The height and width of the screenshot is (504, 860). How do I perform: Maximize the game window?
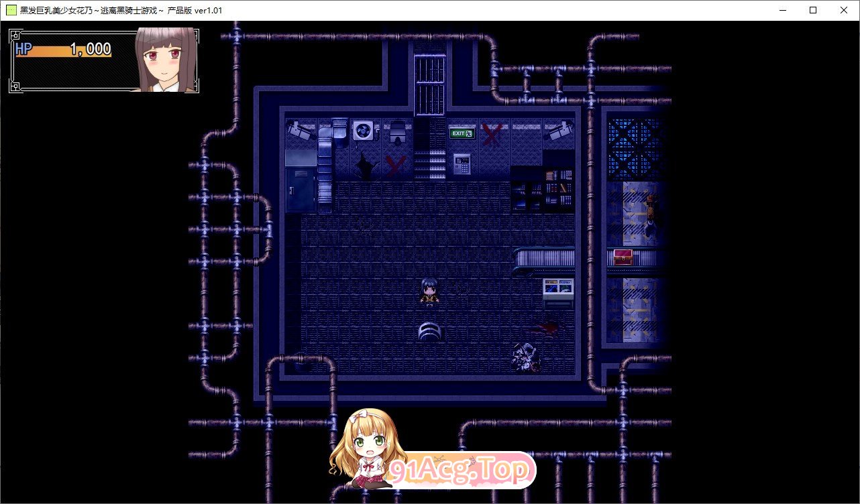pos(812,10)
